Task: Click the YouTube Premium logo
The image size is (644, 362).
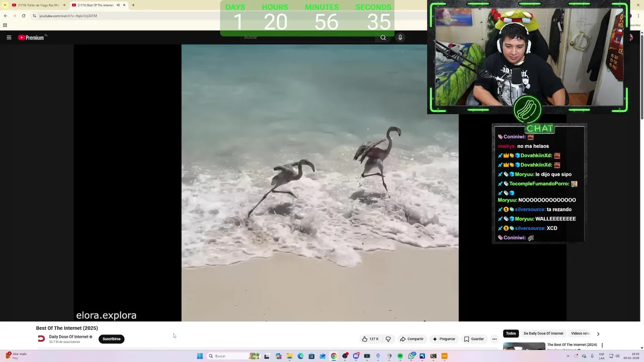Action: click(32, 37)
